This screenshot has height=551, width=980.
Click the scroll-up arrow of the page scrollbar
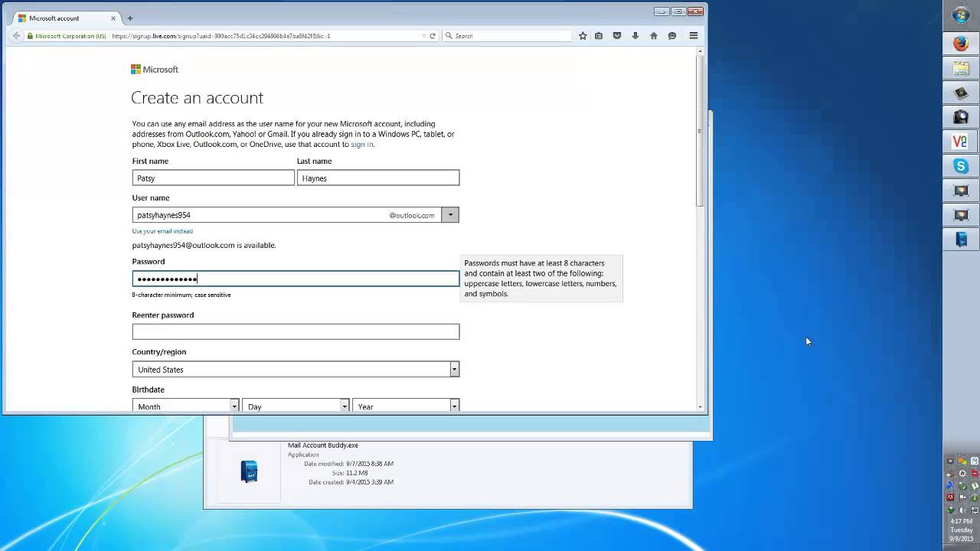pyautogui.click(x=700, y=51)
